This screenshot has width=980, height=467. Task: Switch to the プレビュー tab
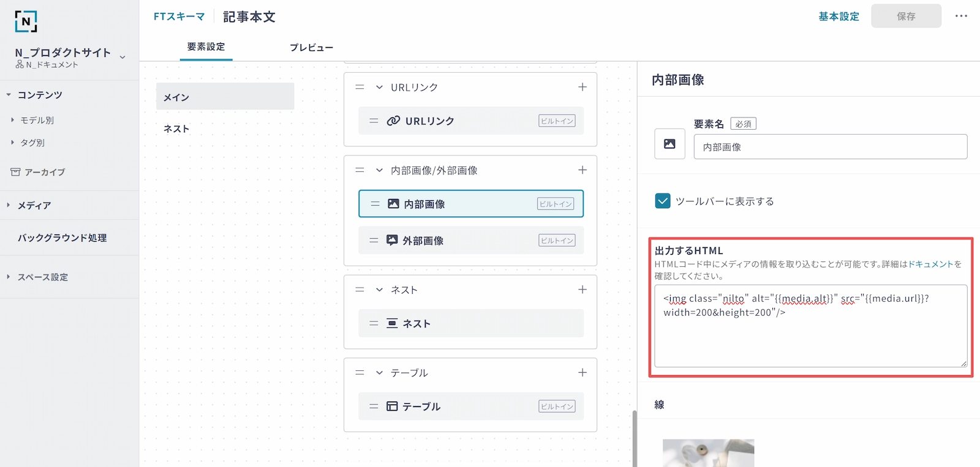tap(311, 47)
